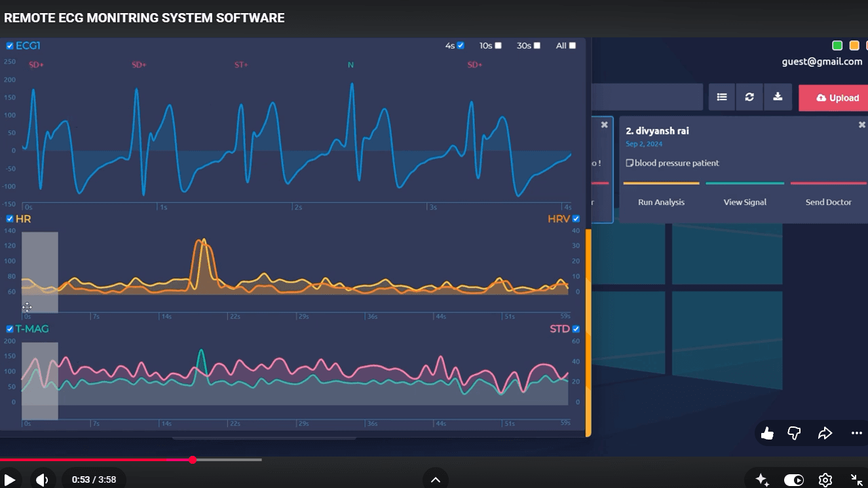Screen dimensions: 868x488
Task: Click the refresh icon button
Action: coord(749,97)
